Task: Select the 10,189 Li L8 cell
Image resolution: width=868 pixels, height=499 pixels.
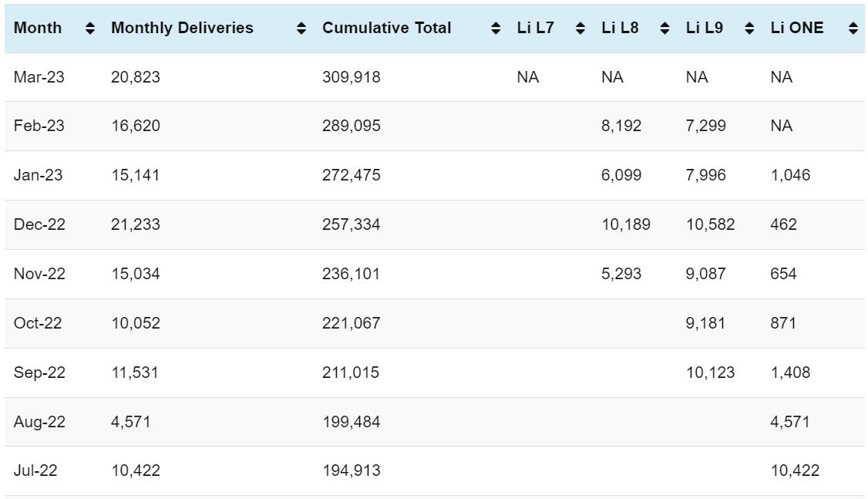Action: click(x=625, y=224)
